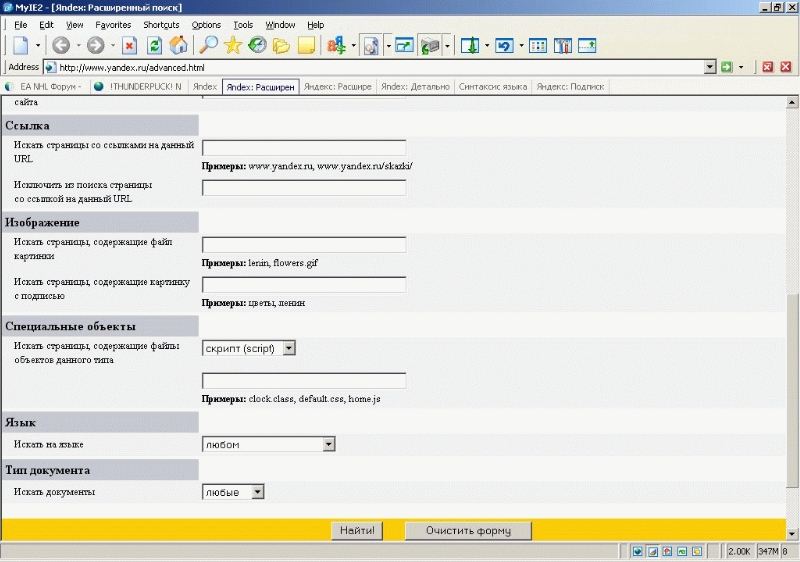Click the vertical scrollbar thumb
The width and height of the screenshot is (800, 562).
click(x=792, y=391)
